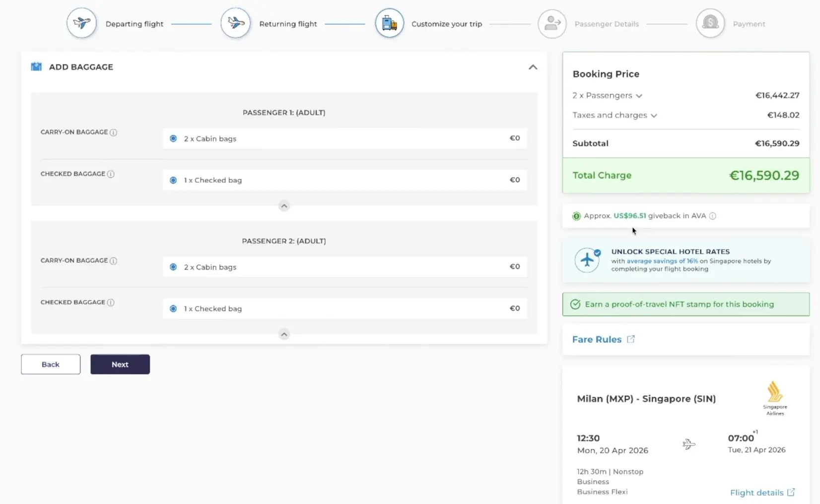The image size is (820, 504).
Task: Collapse the Add Baggage section chevron
Action: pyautogui.click(x=533, y=67)
